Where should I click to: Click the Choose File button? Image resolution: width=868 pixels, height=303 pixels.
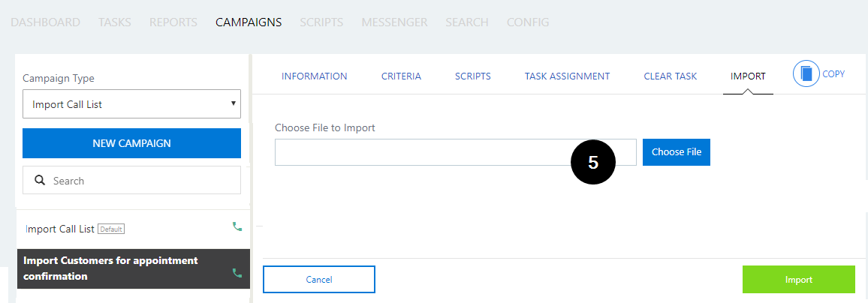tap(677, 152)
